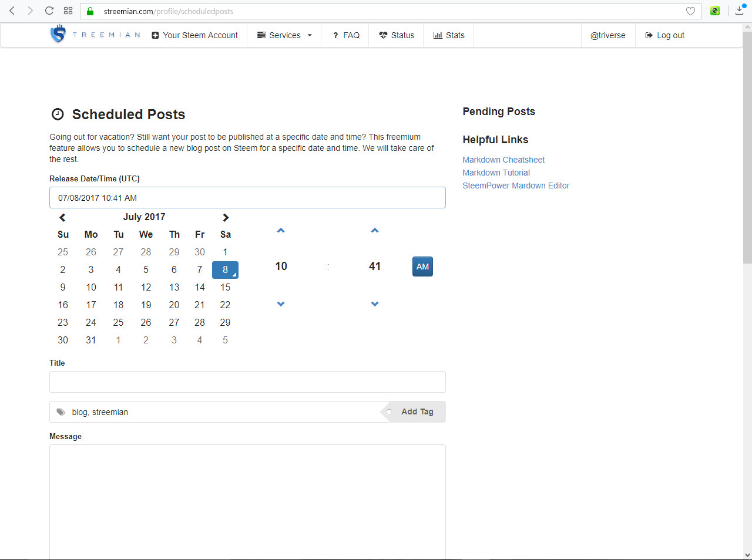This screenshot has width=752, height=560.
Task: Click the Message text area
Action: pos(247,502)
